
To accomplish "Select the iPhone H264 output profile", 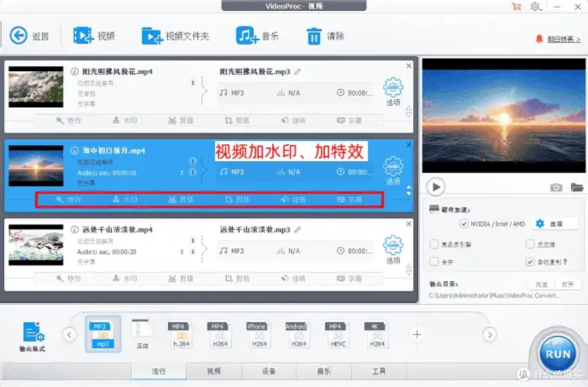I will (259, 334).
